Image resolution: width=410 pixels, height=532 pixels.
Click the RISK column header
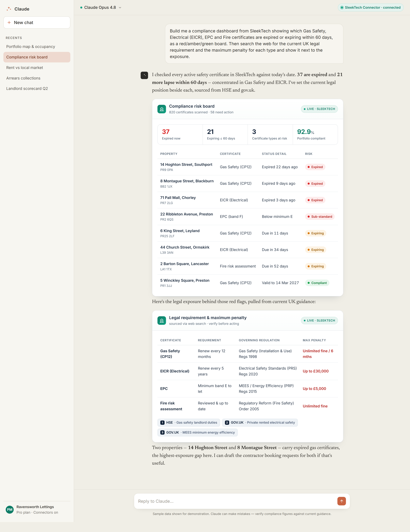(308, 154)
